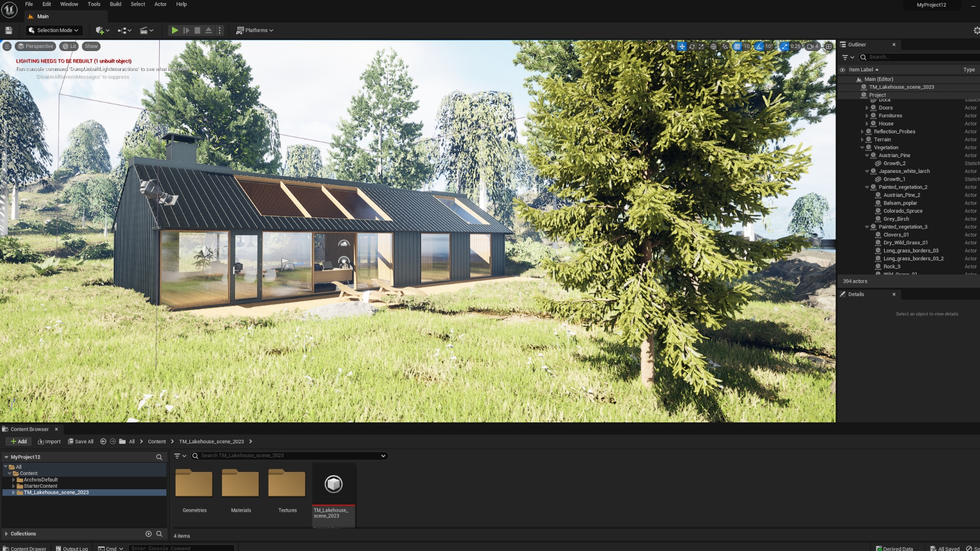Toggle Selection Mode tool dropdown
Viewport: 980px width, 551px height.
pyautogui.click(x=76, y=30)
